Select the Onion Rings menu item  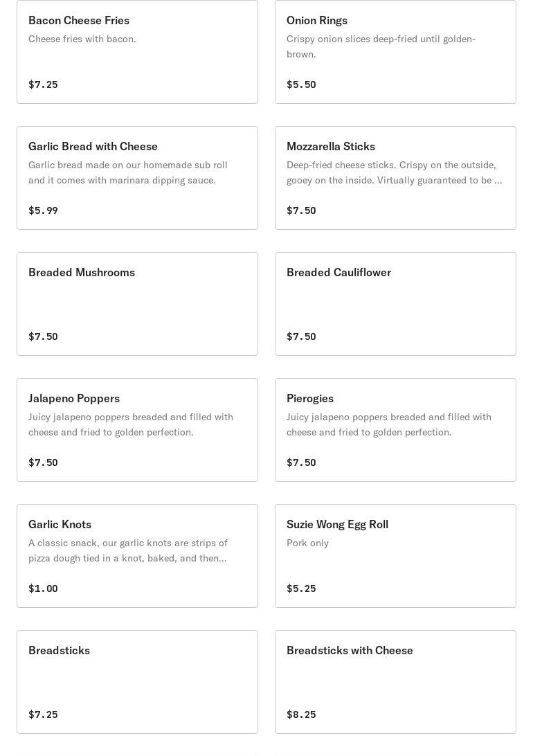pos(395,52)
